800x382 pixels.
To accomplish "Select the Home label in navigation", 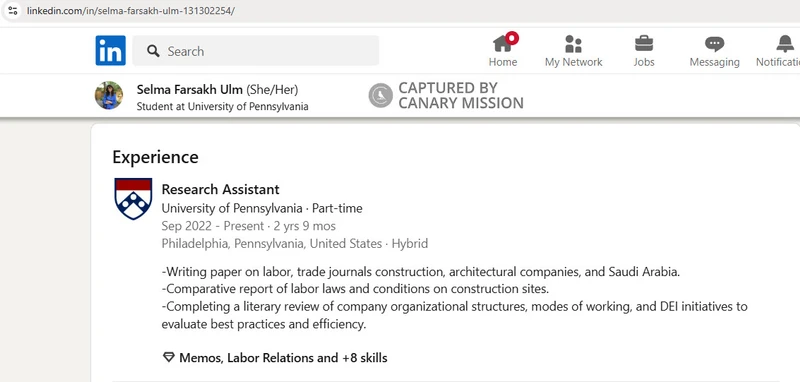I will point(503,62).
